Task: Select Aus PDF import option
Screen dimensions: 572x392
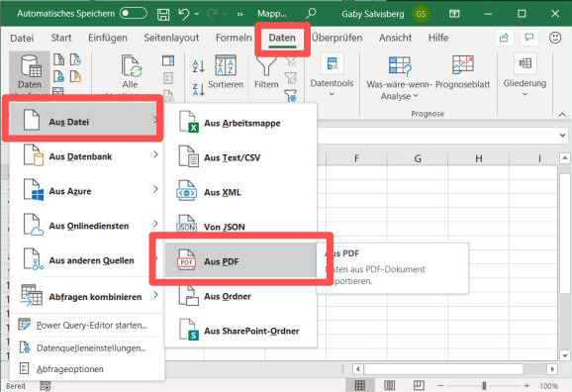Action: click(240, 261)
